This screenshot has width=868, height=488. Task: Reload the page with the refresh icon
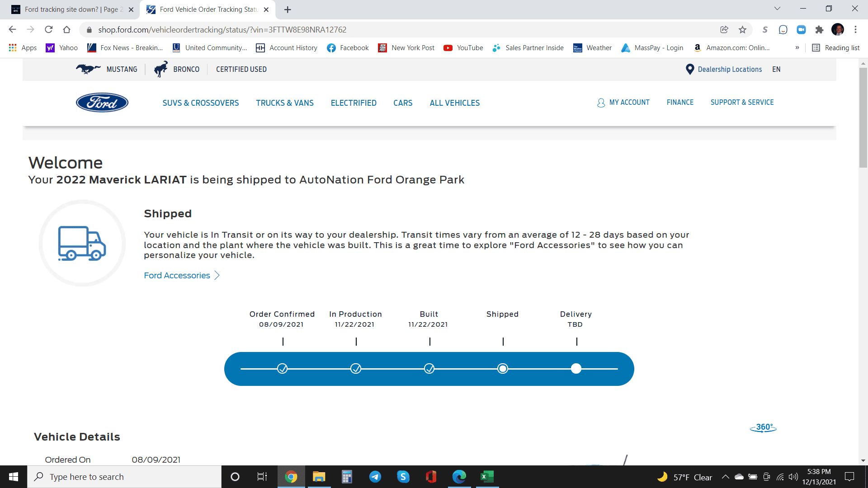[x=49, y=30]
